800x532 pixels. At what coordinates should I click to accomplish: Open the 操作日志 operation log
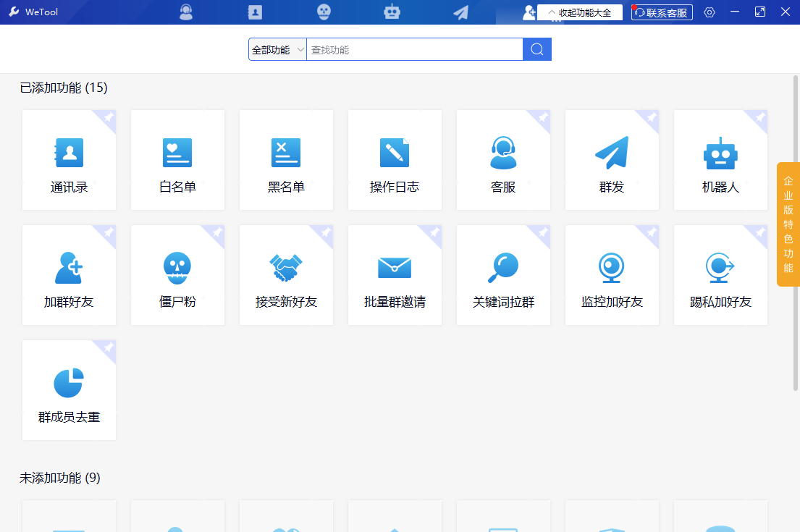click(395, 160)
